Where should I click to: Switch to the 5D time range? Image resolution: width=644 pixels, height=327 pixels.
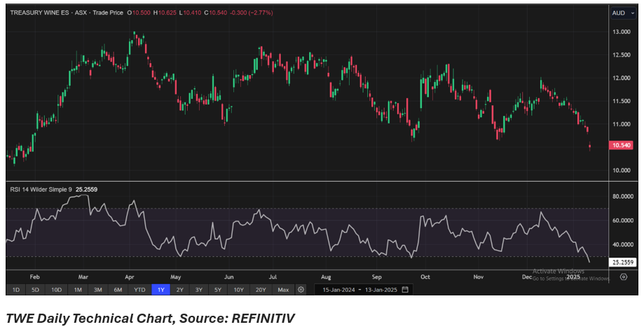[35, 289]
